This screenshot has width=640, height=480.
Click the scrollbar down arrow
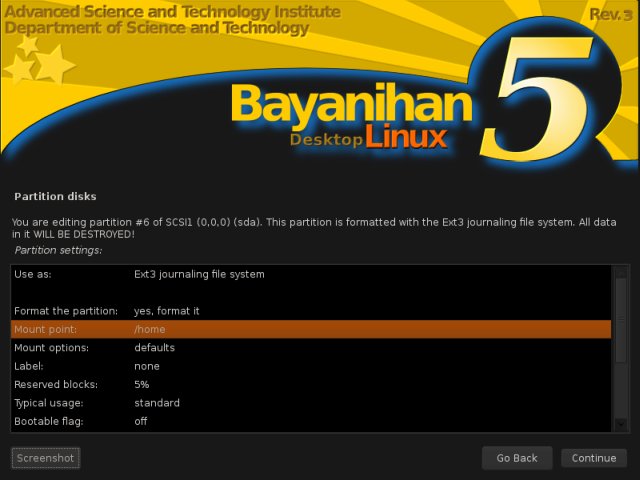point(621,424)
